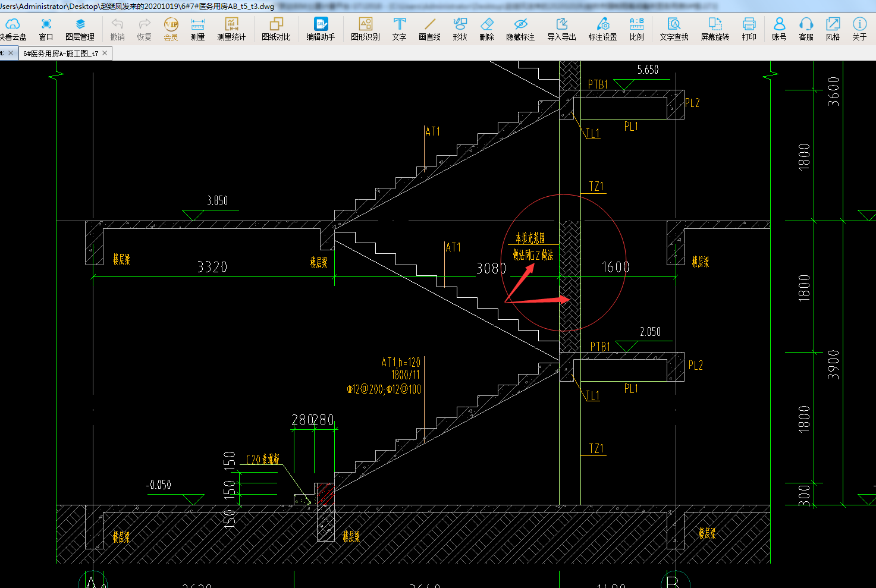The height and width of the screenshot is (588, 876).
Task: Open 图层管理 layer management
Action: point(80,29)
